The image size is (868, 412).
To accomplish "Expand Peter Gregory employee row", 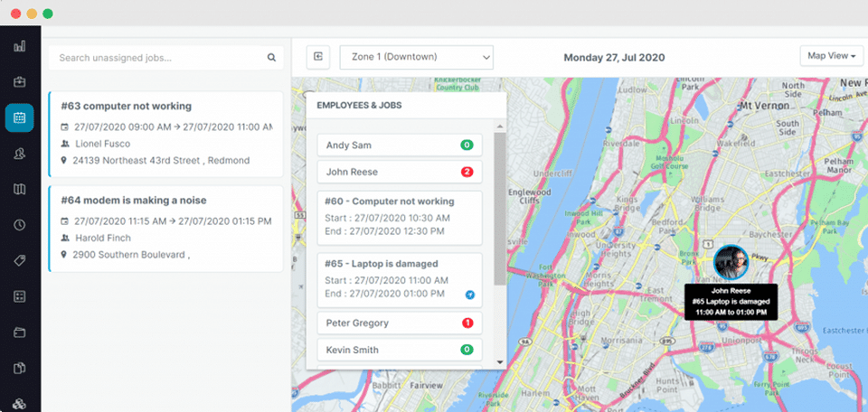I will pos(400,323).
